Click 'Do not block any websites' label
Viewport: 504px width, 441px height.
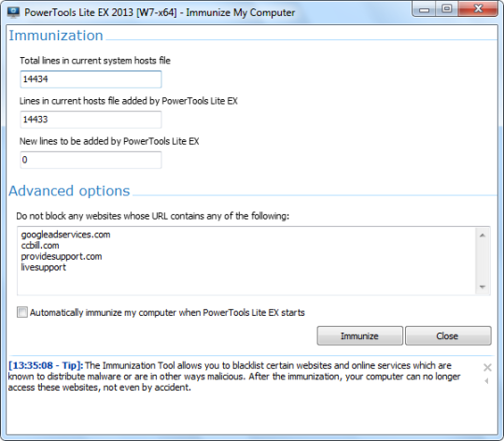tap(153, 216)
